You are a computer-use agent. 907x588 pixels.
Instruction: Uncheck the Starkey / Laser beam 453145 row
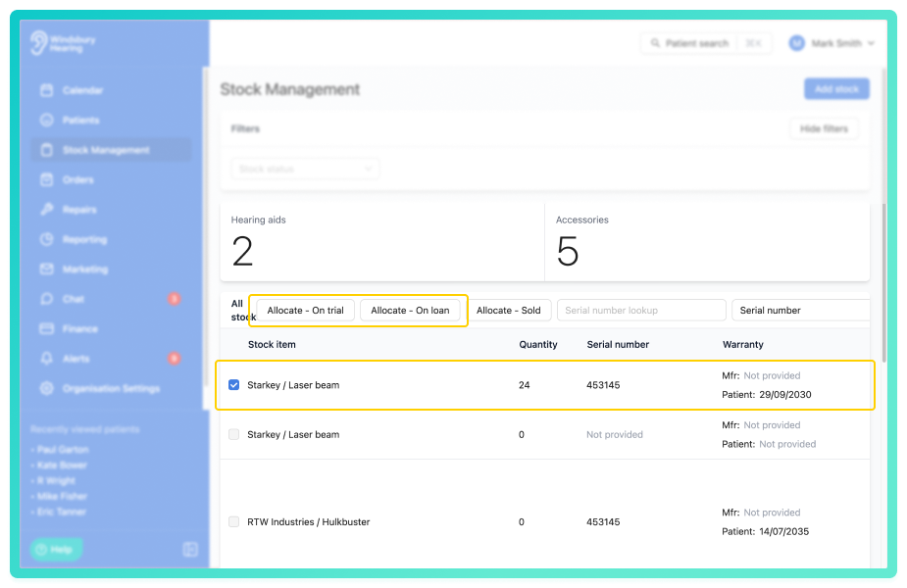pos(233,385)
